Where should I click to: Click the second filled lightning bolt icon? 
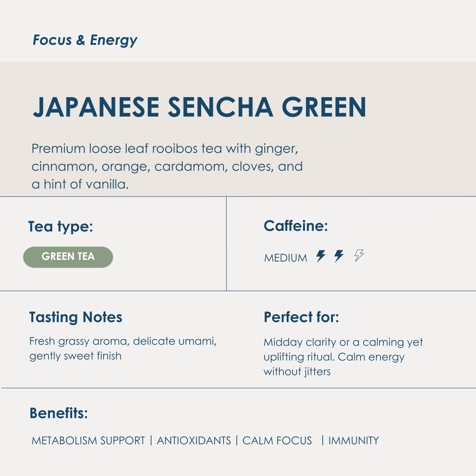click(x=339, y=256)
